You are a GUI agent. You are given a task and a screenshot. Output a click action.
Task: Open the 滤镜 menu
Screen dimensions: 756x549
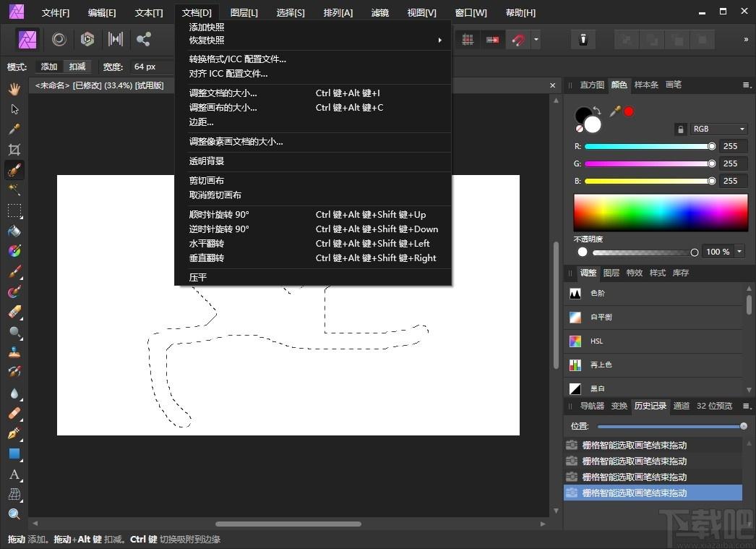(380, 13)
